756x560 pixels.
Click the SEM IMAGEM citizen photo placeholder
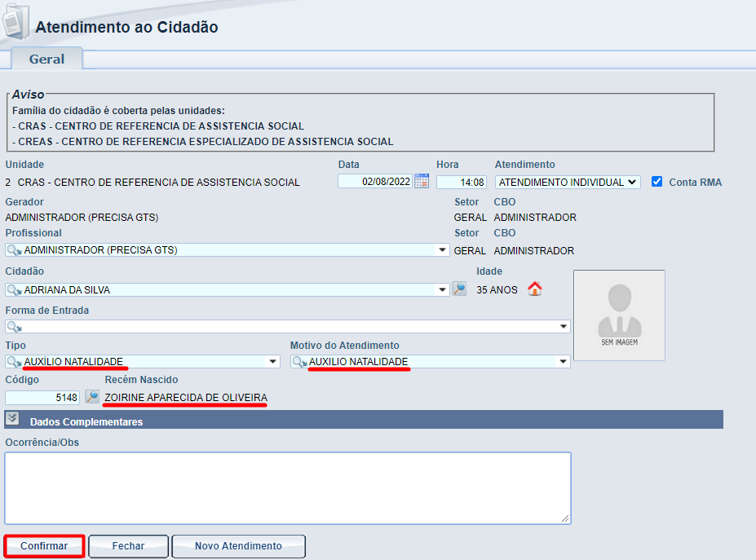[619, 315]
